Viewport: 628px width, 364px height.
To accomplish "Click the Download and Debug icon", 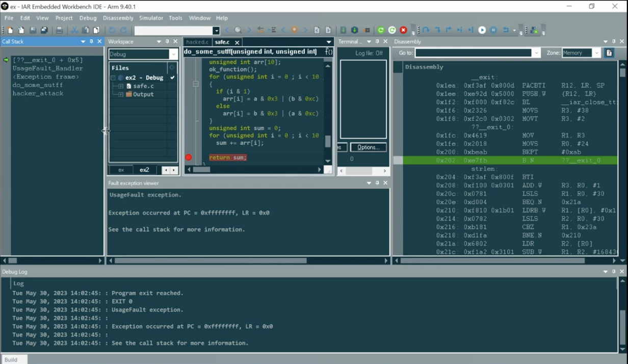I will click(x=355, y=30).
